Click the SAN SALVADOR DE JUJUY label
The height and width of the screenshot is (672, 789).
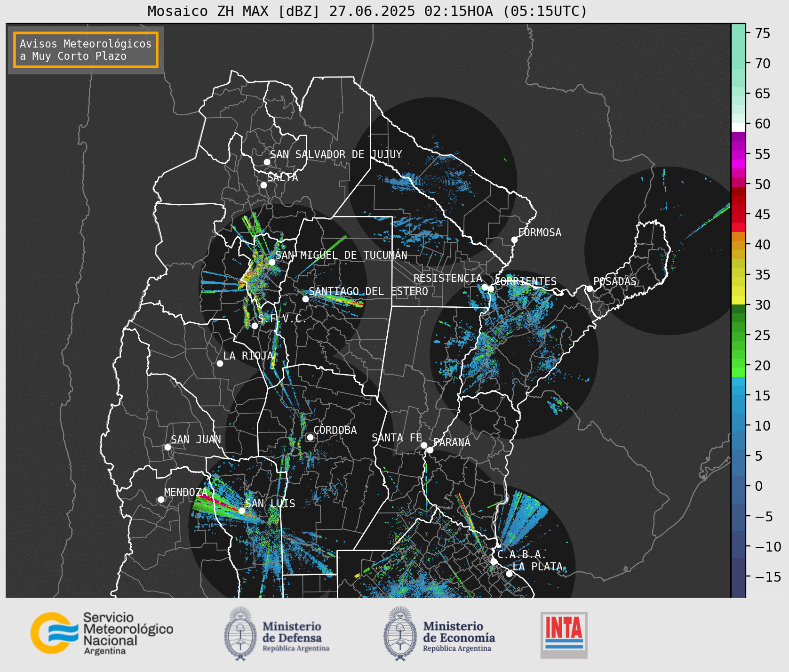(336, 154)
